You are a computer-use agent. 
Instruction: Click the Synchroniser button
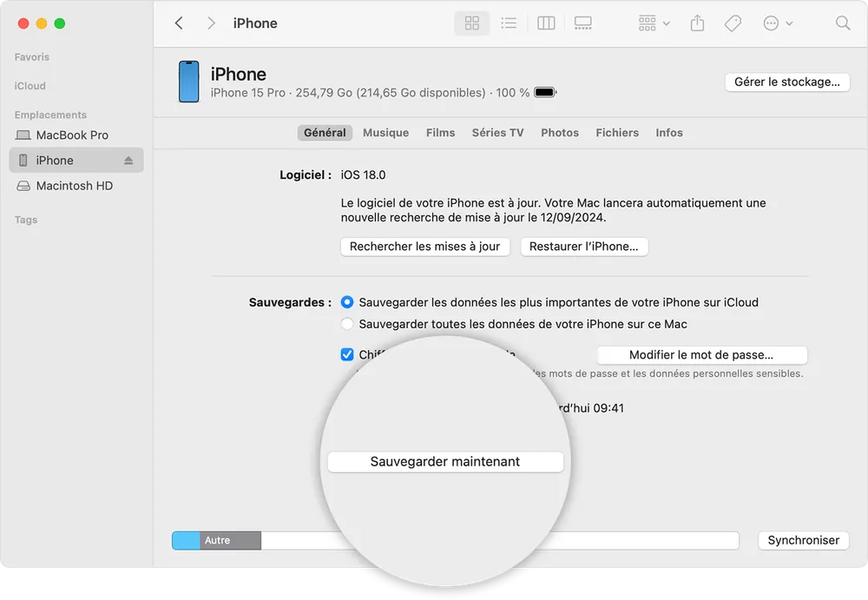coord(803,540)
